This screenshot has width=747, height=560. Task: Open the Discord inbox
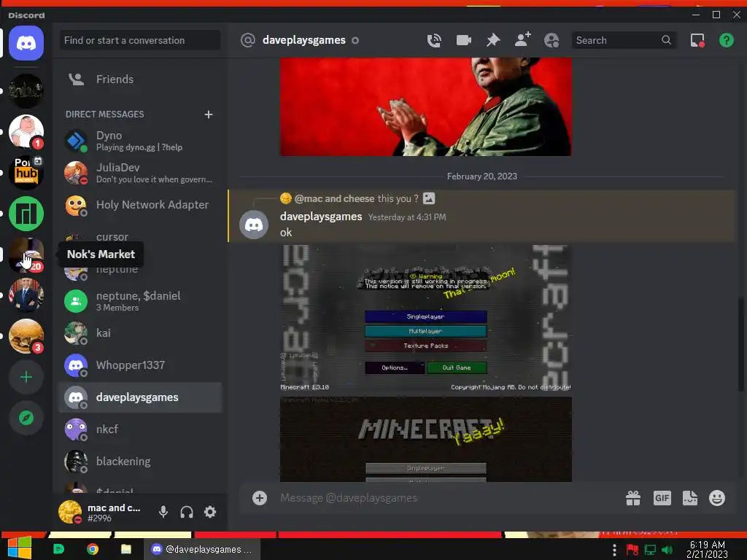pyautogui.click(x=697, y=41)
